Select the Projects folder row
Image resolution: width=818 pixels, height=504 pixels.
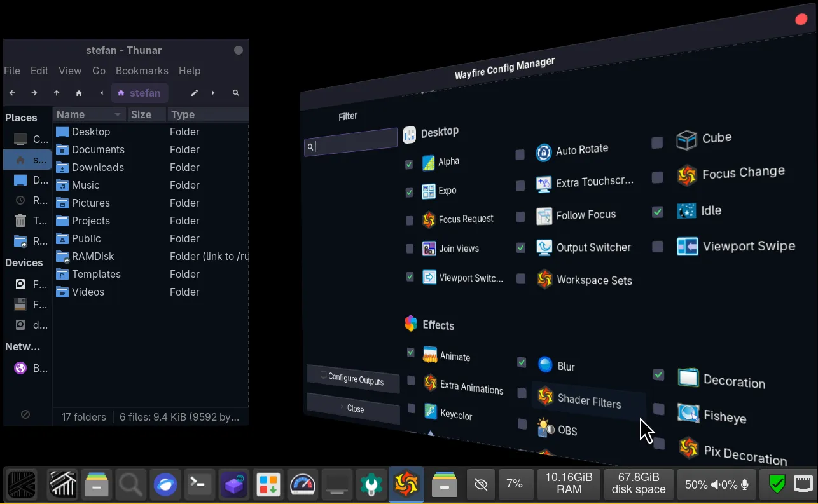pos(151,221)
